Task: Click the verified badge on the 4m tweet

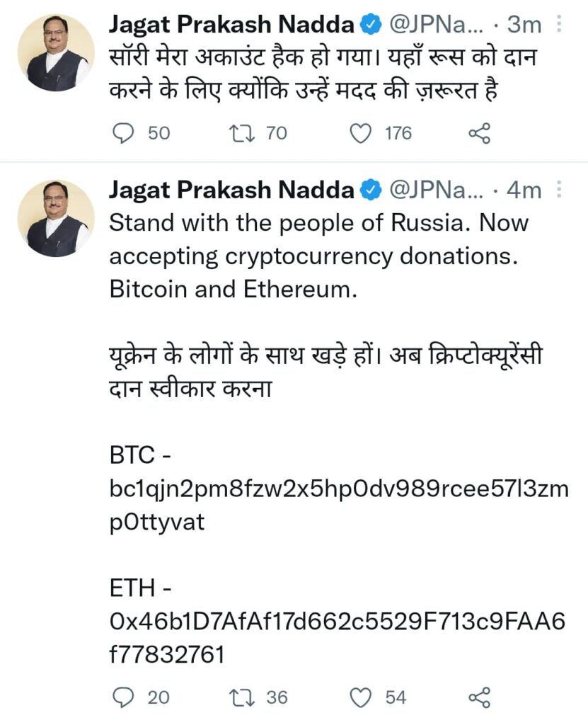Action: pyautogui.click(x=370, y=190)
